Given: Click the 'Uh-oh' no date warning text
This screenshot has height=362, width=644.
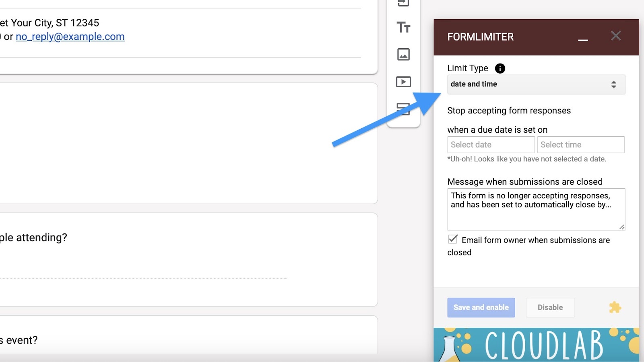Looking at the screenshot, I should pyautogui.click(x=526, y=159).
